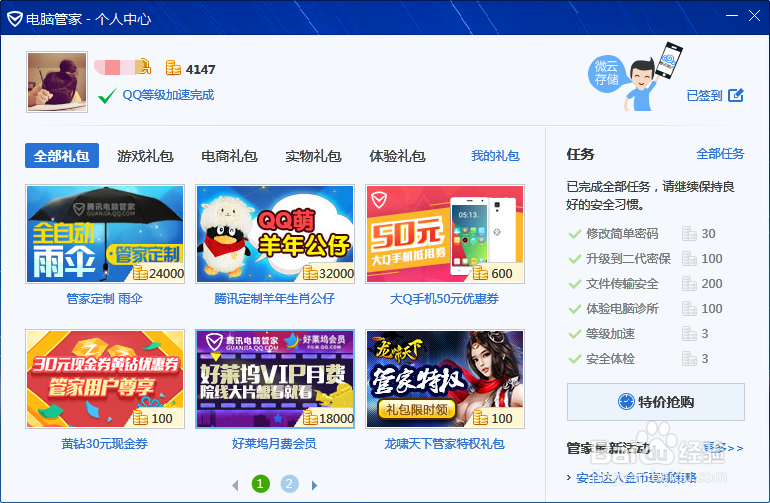Open the QQ等级加速完成 link
Image resolution: width=770 pixels, height=503 pixels.
click(x=168, y=95)
